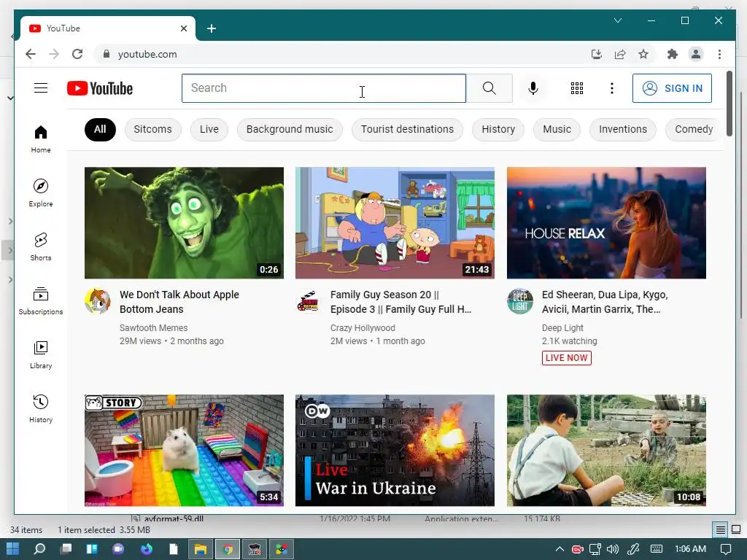Open Library in the sidebar

tap(41, 355)
